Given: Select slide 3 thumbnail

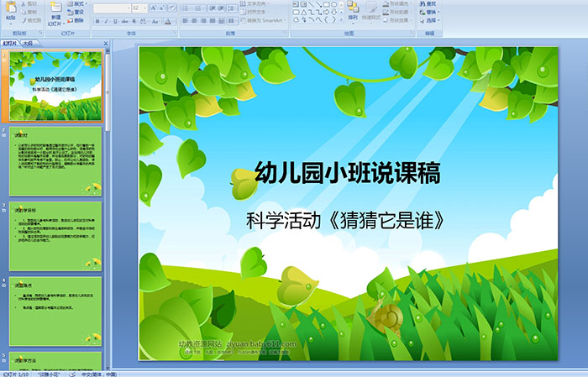Looking at the screenshot, I should (x=55, y=236).
